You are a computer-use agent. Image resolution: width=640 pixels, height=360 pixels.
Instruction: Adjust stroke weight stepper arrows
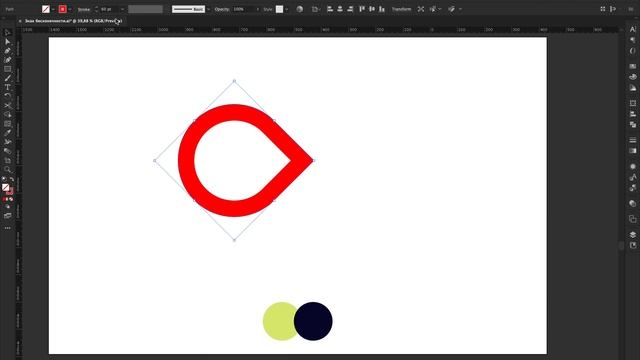click(96, 9)
